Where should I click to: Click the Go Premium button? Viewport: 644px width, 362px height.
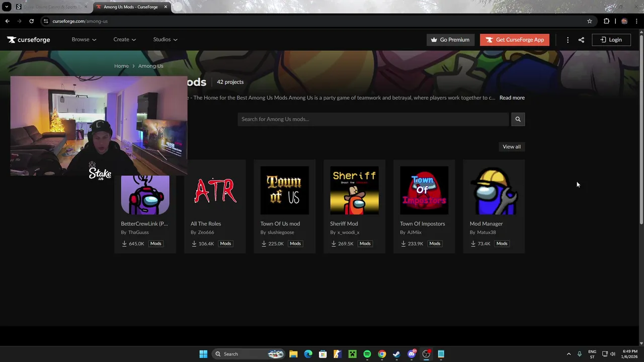(450, 40)
